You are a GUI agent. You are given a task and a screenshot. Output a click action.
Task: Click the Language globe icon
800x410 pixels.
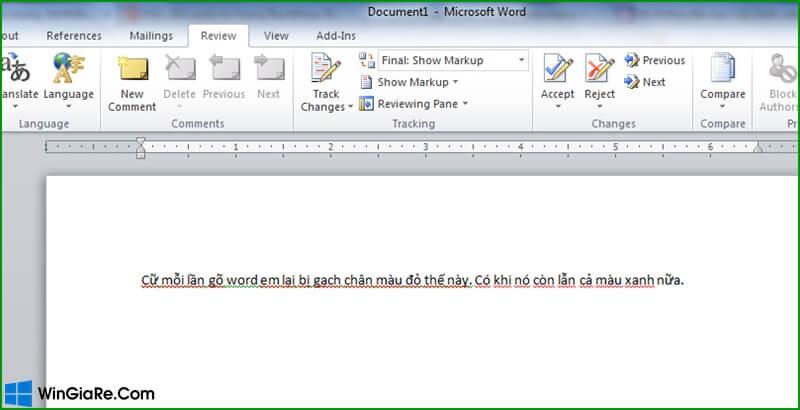coord(68,68)
